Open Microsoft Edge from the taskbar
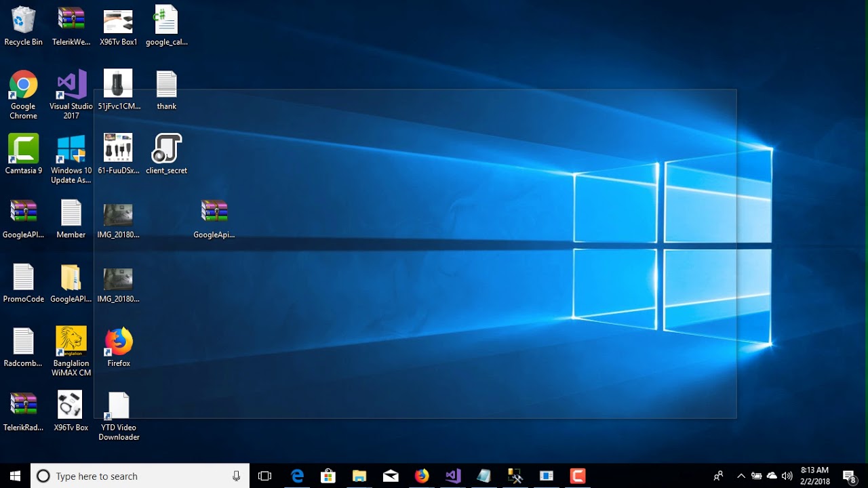868x488 pixels. pyautogui.click(x=298, y=476)
